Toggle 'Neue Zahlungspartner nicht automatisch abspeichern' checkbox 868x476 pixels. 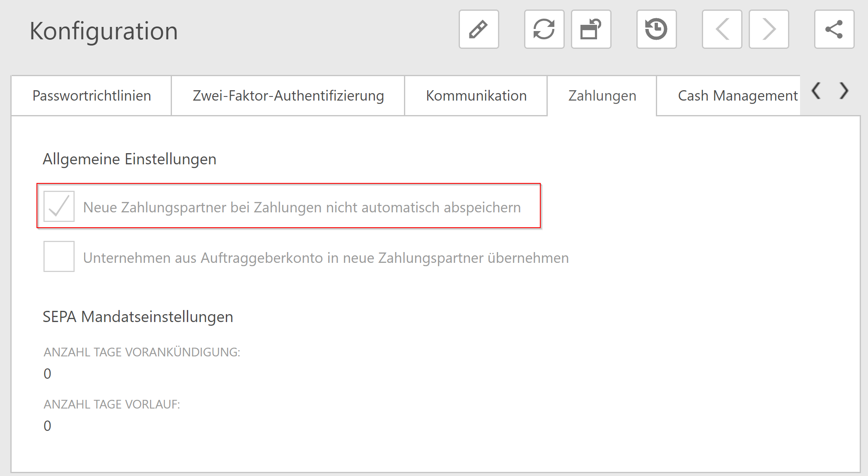59,206
